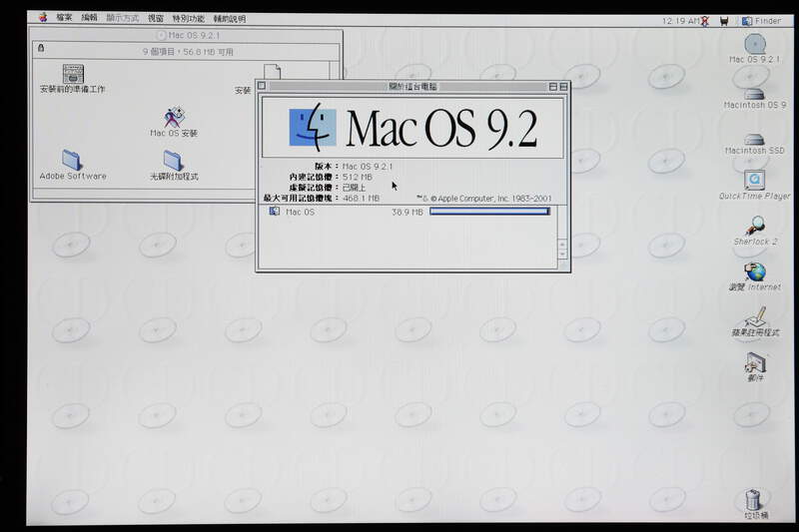Click the 關於這台電腦 title bar
This screenshot has width=799, height=532.
tap(412, 87)
